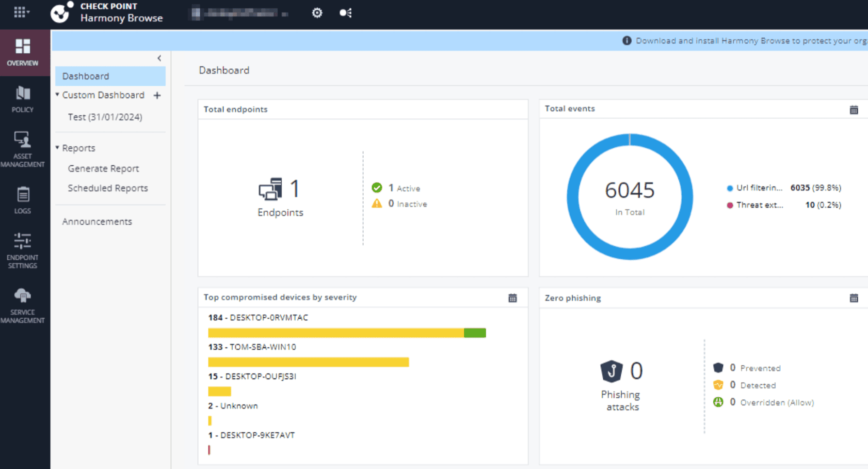The height and width of the screenshot is (469, 868).
Task: Collapse the Reports tree section
Action: (57, 147)
